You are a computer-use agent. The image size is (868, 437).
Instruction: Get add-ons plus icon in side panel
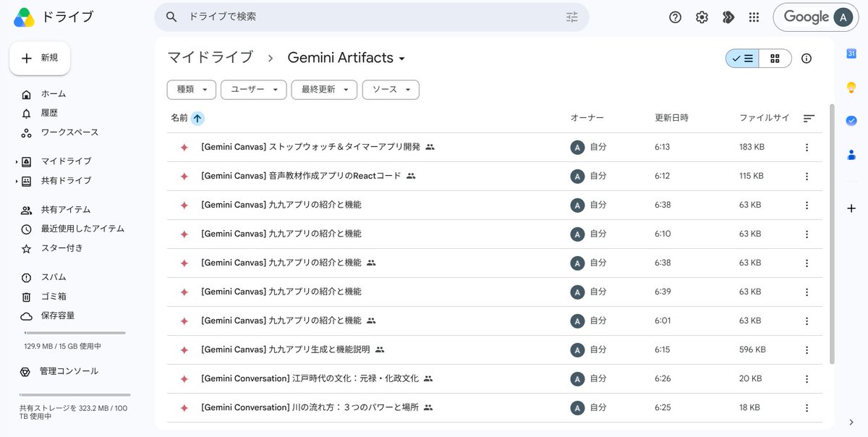click(x=851, y=208)
